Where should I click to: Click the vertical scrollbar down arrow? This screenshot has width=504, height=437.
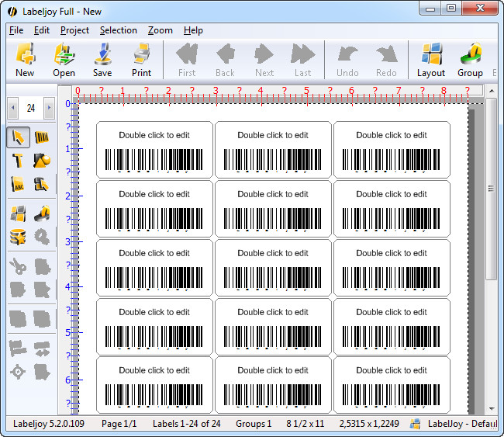(x=492, y=409)
